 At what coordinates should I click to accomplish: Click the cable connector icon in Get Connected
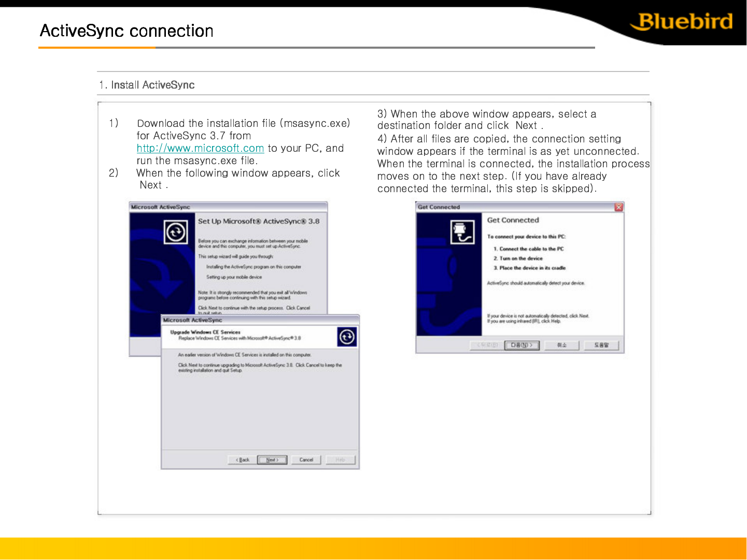[462, 232]
